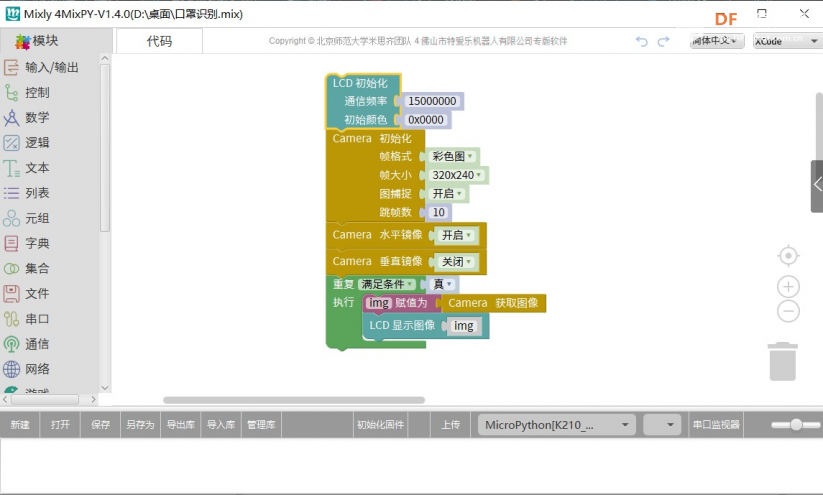Open the 满足条件 repeat dropdown
Viewport: 823px width, 495px height.
[387, 284]
